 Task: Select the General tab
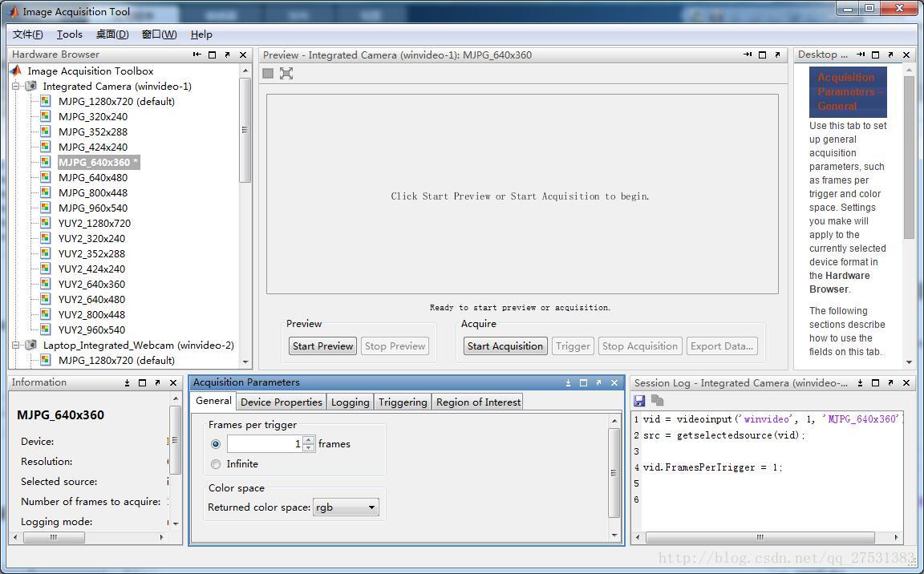tap(213, 401)
